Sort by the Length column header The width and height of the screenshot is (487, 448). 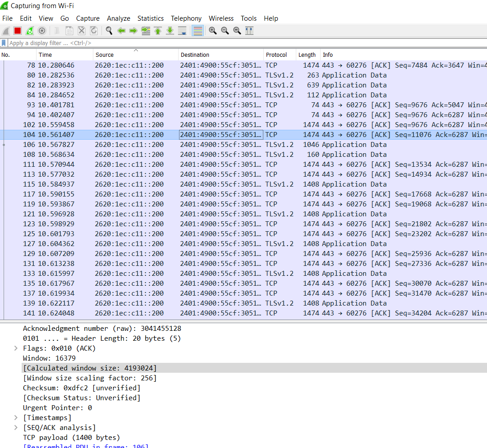click(x=308, y=55)
